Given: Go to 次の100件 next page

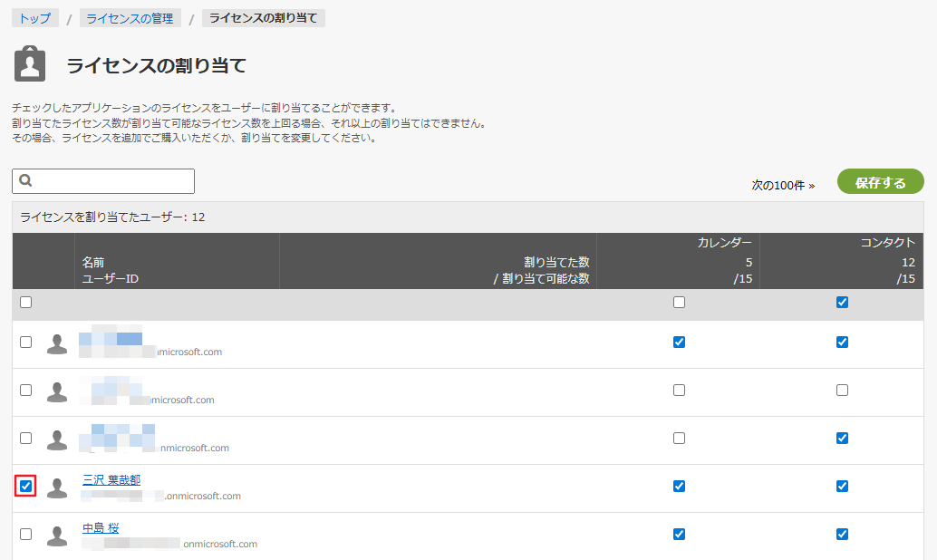Looking at the screenshot, I should 783,185.
